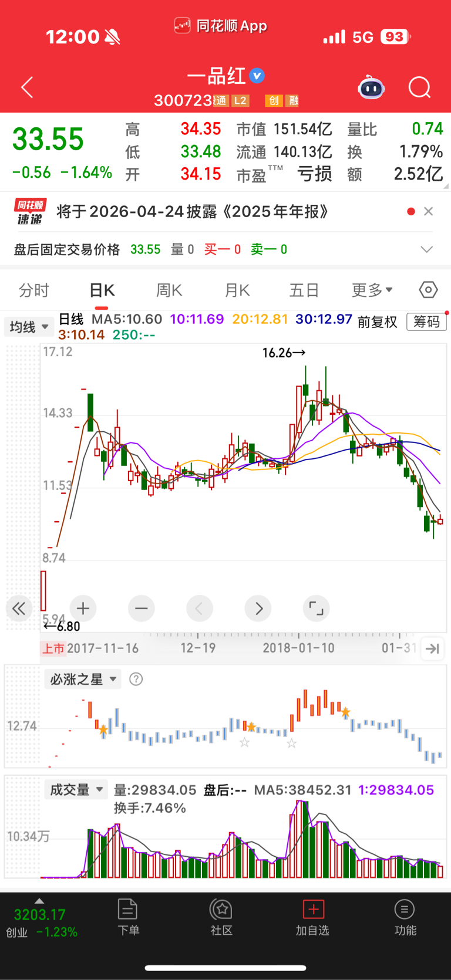Move chart to earlier dates arrow
The image size is (451, 980).
tap(199, 609)
